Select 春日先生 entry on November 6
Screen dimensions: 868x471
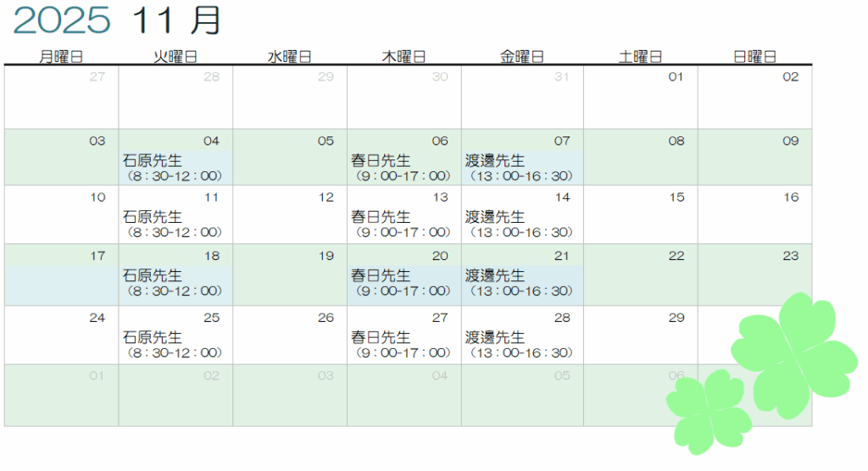(x=403, y=168)
